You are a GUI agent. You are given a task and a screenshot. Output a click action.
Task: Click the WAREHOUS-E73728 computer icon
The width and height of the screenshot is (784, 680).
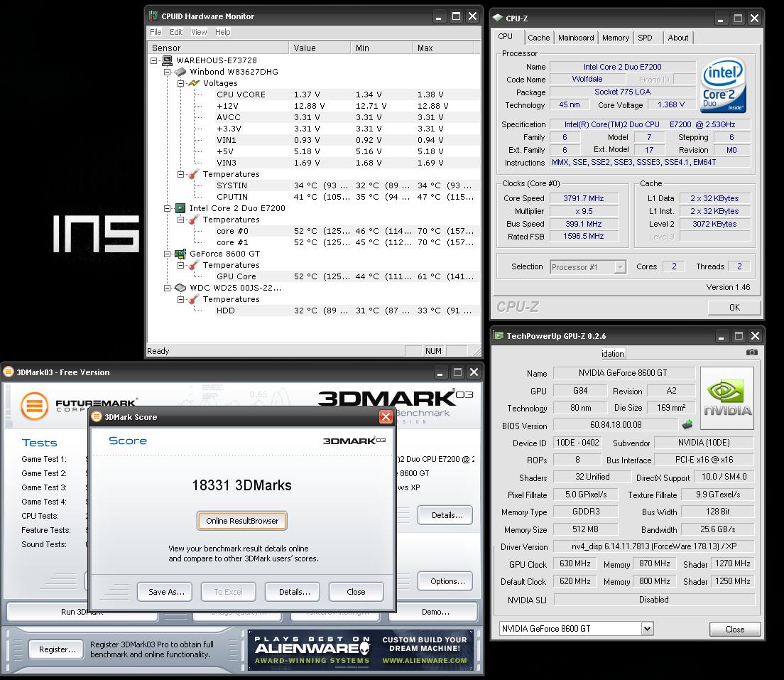click(x=167, y=60)
